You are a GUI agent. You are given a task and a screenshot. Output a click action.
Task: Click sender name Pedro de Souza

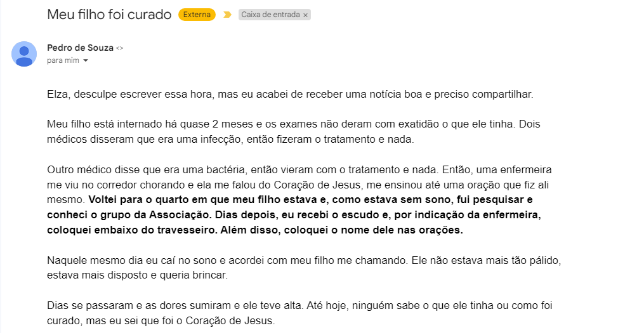(80, 48)
